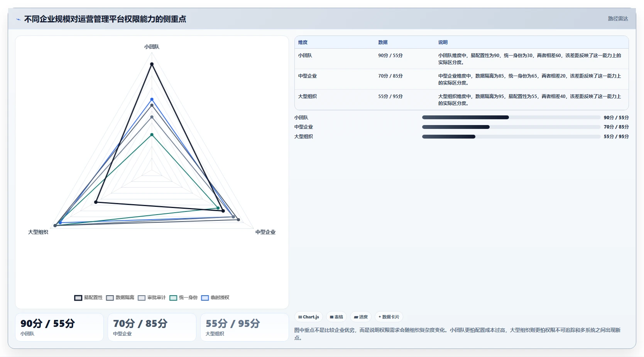644x357 pixels.
Task: Click the 中型企业 table row cell
Action: (x=308, y=76)
